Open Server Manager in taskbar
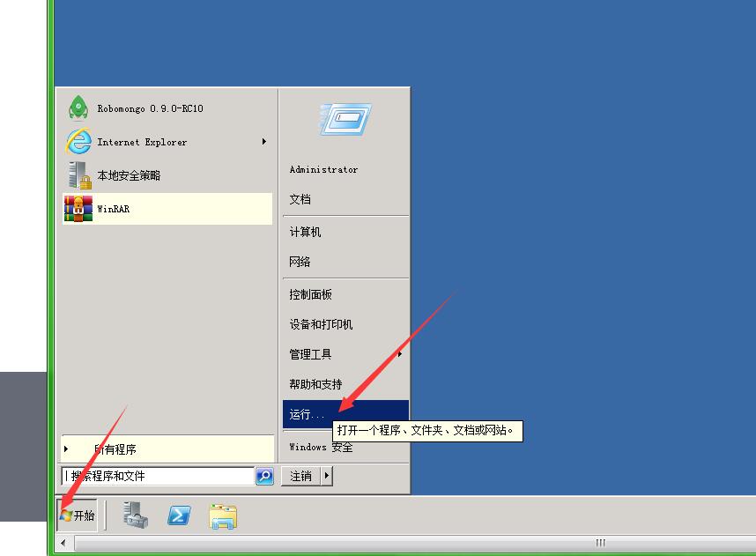This screenshot has height=556, width=756. pos(136,515)
